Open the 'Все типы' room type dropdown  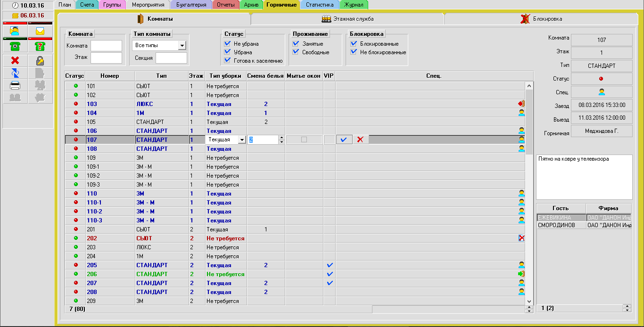pos(182,45)
